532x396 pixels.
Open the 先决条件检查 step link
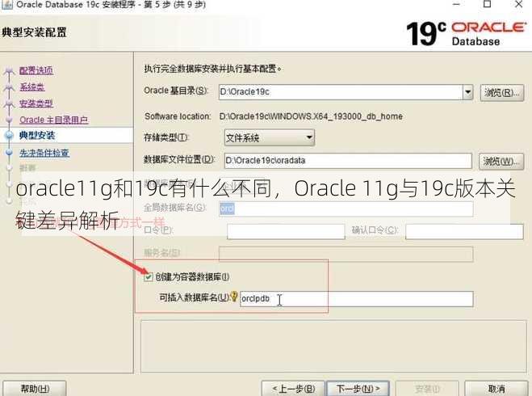(44, 153)
